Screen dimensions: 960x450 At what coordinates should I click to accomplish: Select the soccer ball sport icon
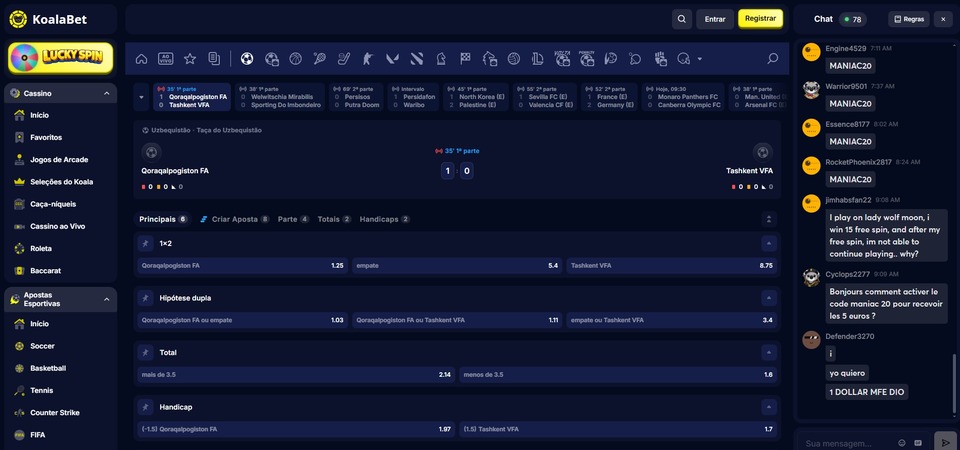pyautogui.click(x=246, y=59)
